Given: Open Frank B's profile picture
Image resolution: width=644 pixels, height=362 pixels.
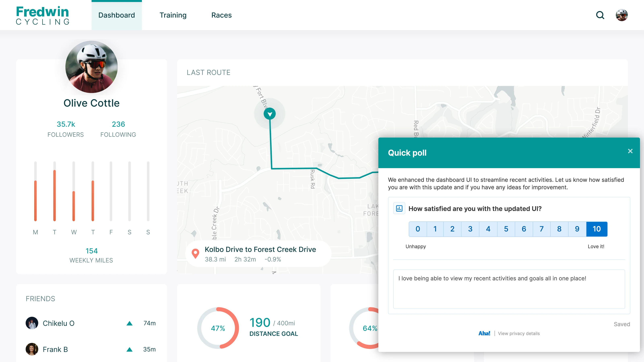Looking at the screenshot, I should click(32, 349).
